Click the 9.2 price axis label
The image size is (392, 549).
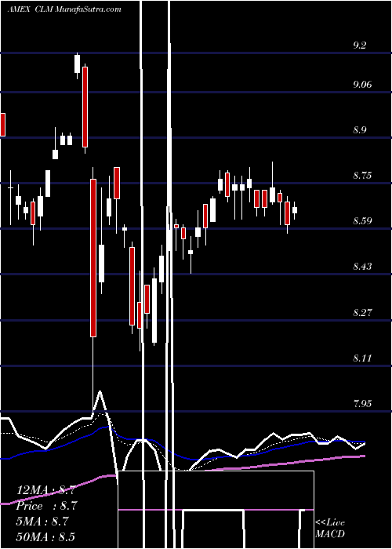(x=359, y=45)
